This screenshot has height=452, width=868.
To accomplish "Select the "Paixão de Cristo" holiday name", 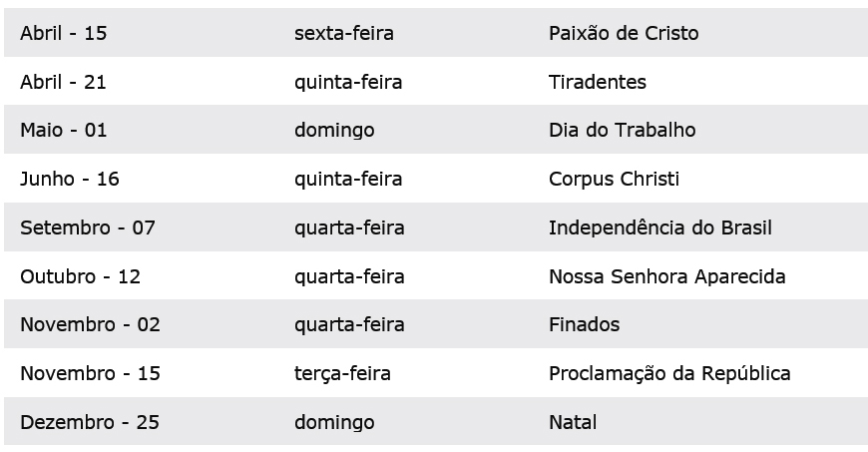I will pos(624,33).
